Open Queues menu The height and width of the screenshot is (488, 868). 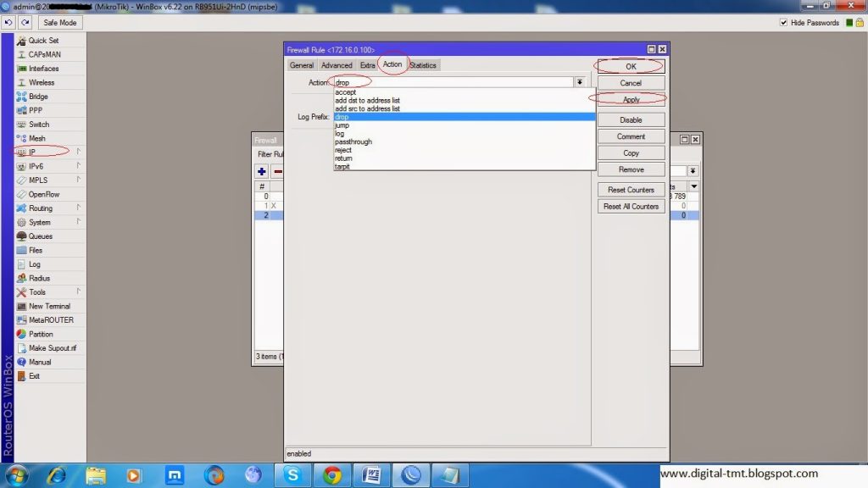click(50, 236)
